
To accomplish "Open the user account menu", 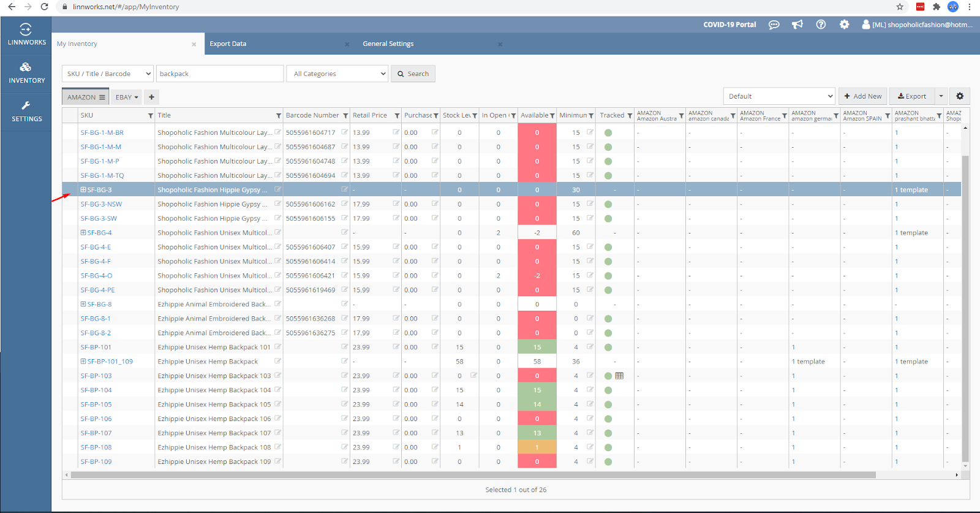I will coord(917,25).
